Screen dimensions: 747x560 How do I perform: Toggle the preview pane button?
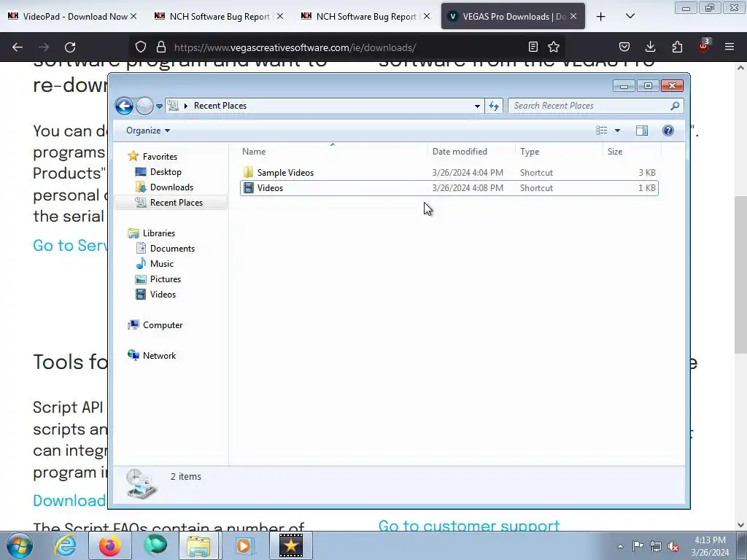[642, 131]
